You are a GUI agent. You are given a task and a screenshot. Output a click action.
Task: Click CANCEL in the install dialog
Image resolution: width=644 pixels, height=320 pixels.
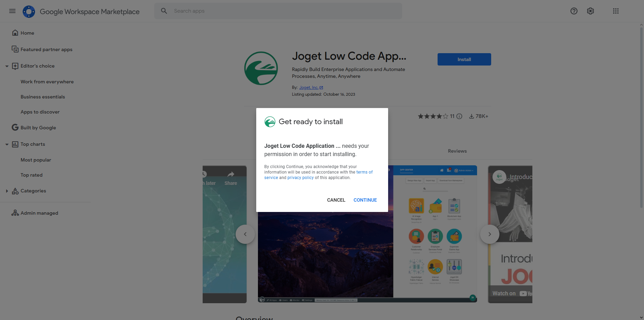point(336,200)
